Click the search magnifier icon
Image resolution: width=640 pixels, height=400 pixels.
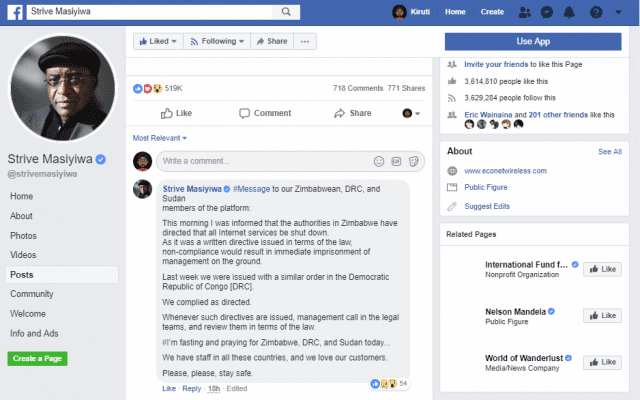click(286, 12)
